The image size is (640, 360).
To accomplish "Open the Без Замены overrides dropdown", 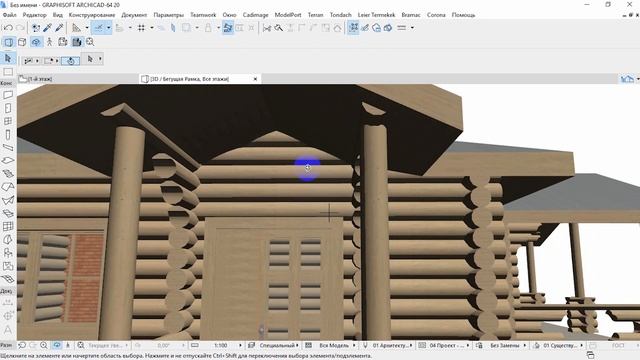I will (x=501, y=345).
